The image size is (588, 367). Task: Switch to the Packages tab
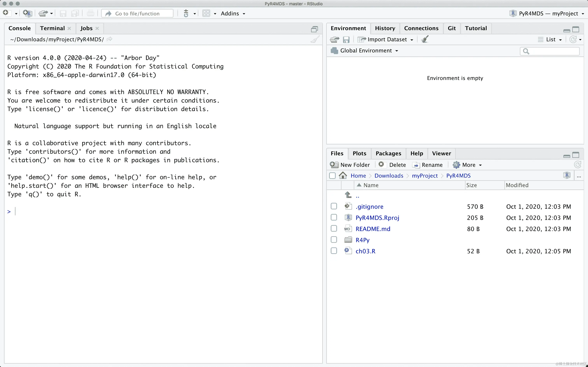tap(388, 153)
